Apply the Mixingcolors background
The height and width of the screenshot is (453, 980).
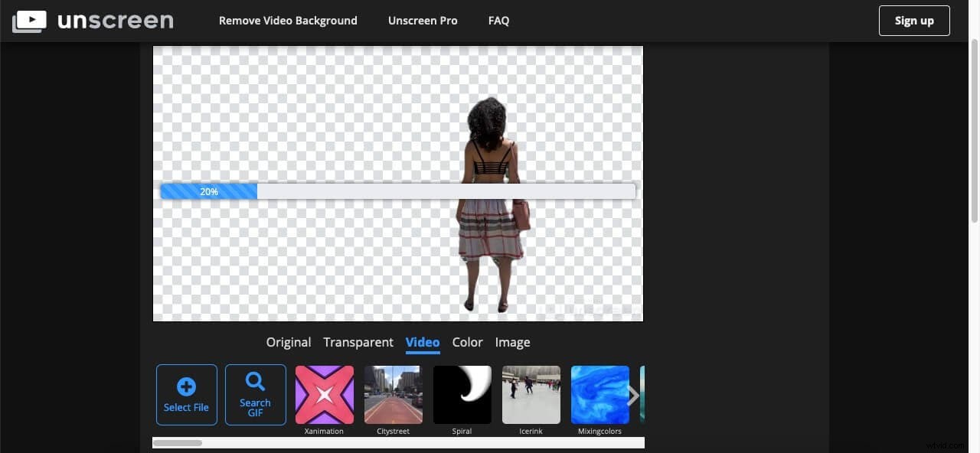coord(599,395)
